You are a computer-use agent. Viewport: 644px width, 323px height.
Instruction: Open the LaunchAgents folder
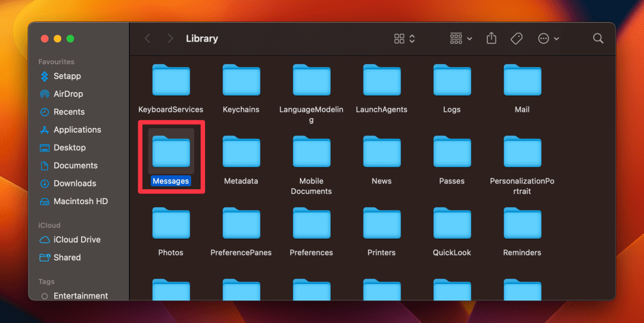[382, 80]
